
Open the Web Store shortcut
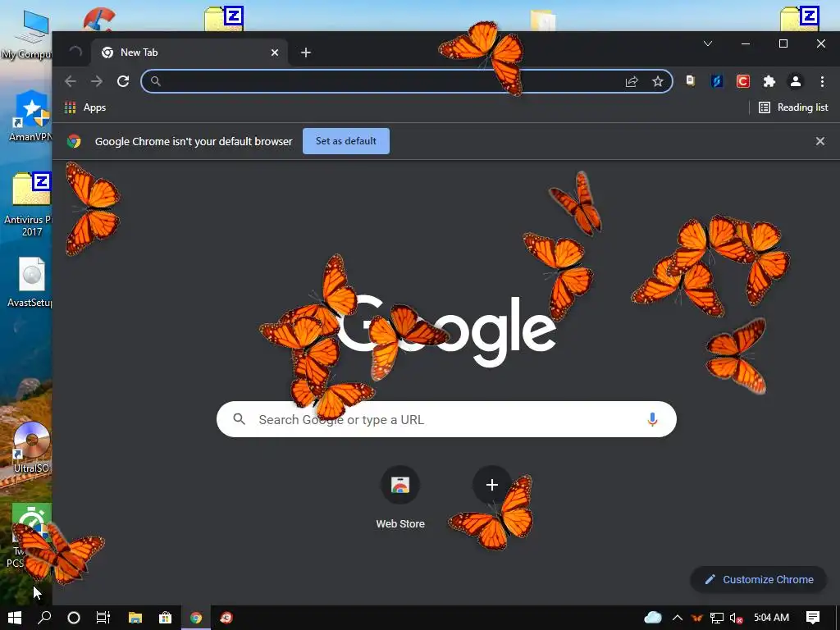pos(400,498)
